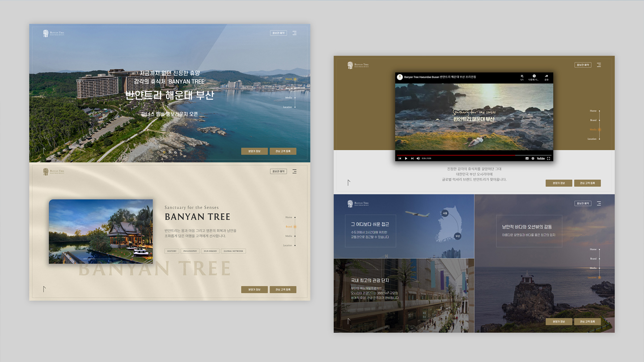Image resolution: width=644 pixels, height=362 pixels.
Task: Play the Banyan Tree YouTube video
Action: (406, 158)
